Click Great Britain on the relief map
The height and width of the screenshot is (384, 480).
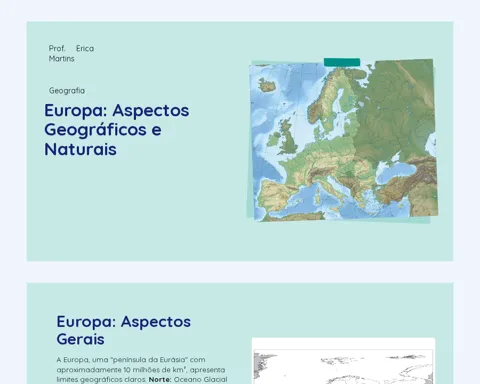click(x=288, y=138)
